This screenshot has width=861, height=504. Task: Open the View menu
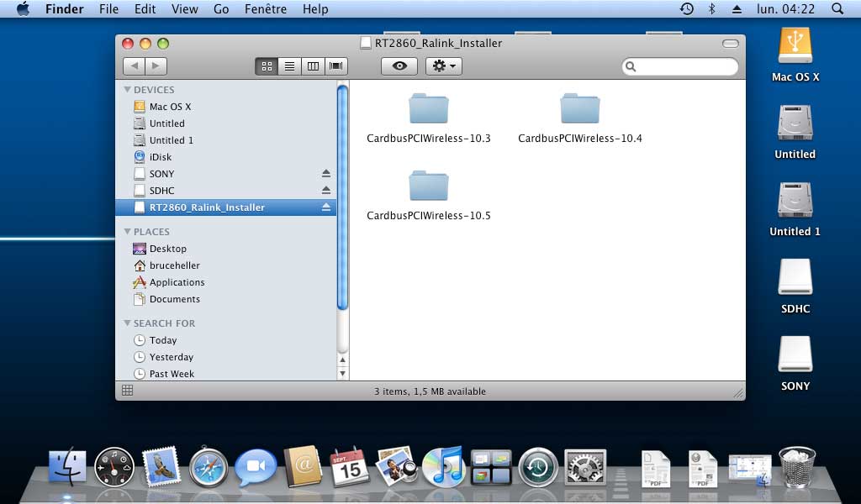[x=184, y=8]
